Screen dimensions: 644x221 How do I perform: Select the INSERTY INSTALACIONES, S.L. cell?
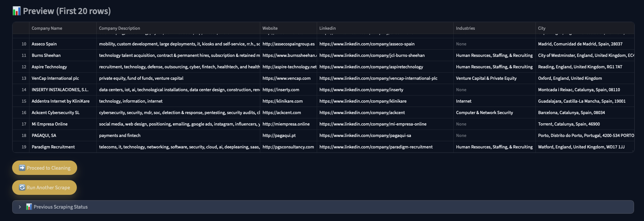coord(63,90)
